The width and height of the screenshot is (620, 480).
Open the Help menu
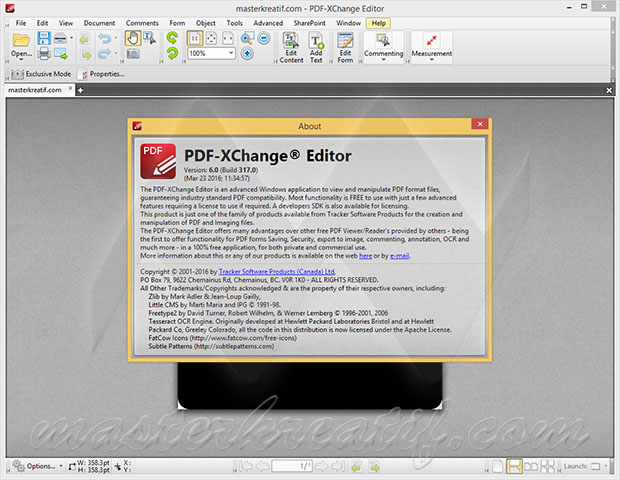pyautogui.click(x=378, y=23)
